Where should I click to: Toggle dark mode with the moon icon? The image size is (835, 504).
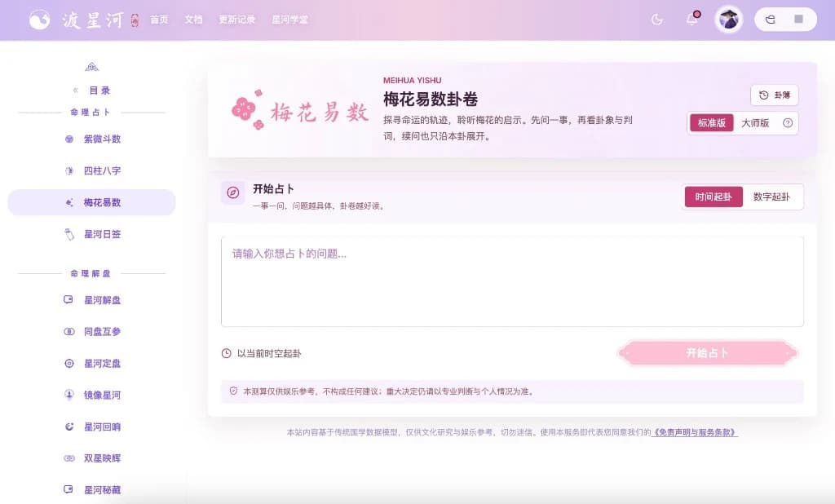(x=657, y=20)
